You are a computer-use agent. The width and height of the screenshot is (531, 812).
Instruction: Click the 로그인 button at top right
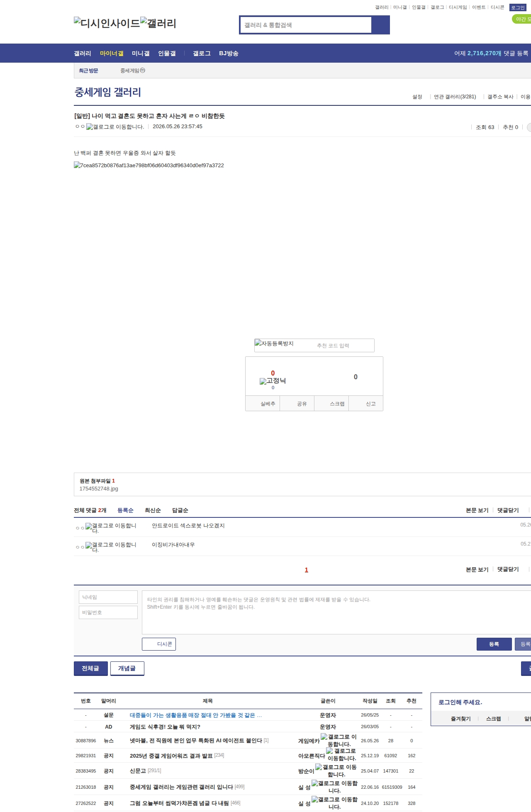[518, 7]
